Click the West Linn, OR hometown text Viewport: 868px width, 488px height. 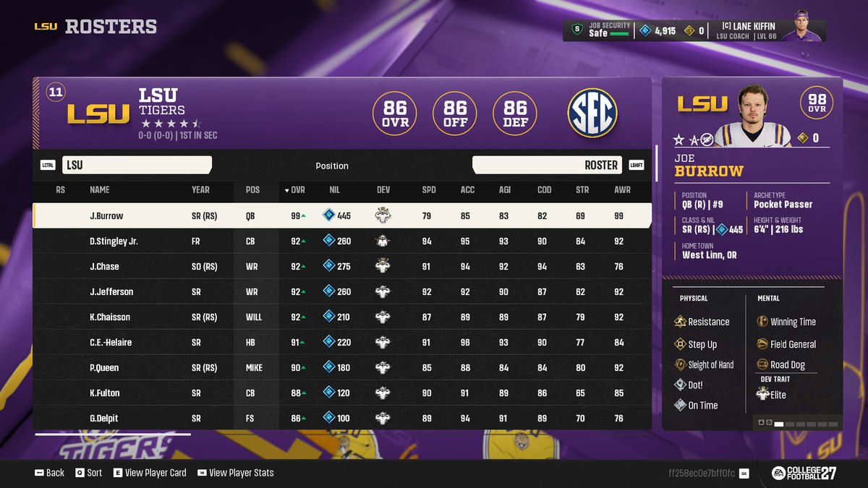point(710,255)
